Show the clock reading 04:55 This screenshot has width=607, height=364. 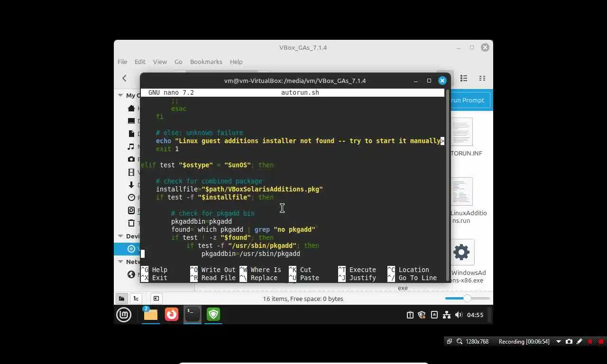pyautogui.click(x=475, y=315)
